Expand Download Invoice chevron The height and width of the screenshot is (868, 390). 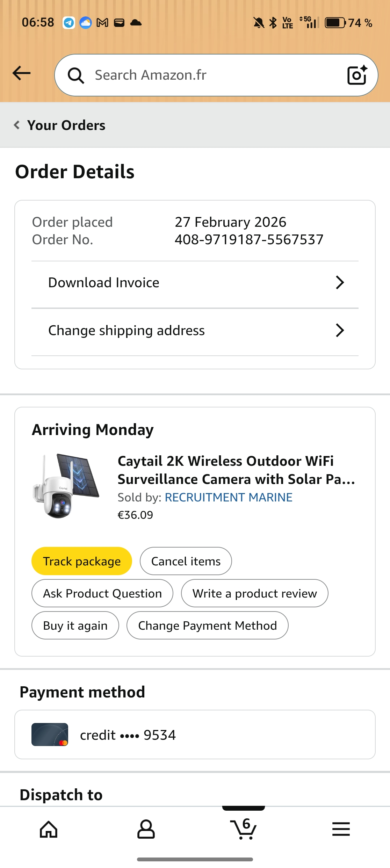point(340,282)
